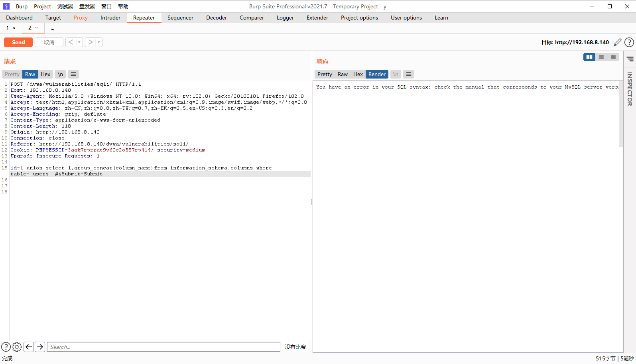Open the Learn tab
The height and width of the screenshot is (364, 636).
pos(441,18)
